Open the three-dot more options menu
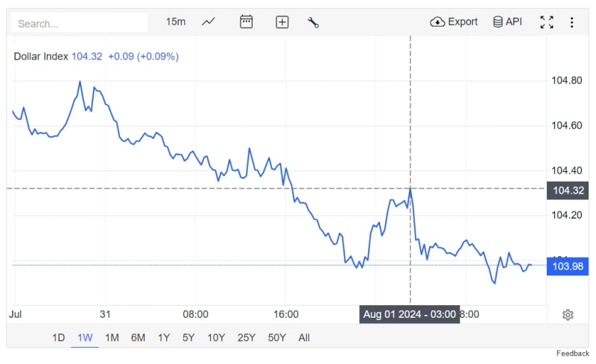 pos(572,22)
